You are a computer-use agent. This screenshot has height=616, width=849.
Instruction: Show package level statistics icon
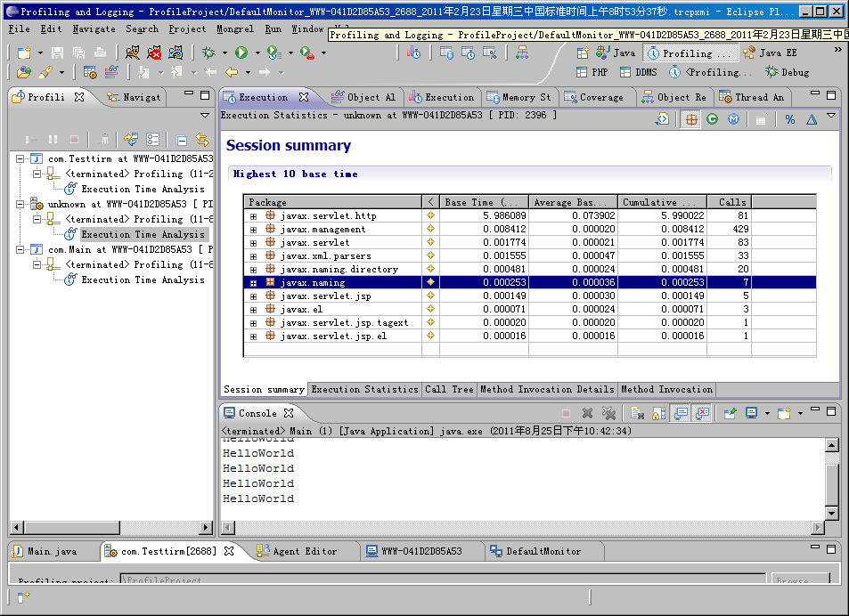(x=691, y=119)
